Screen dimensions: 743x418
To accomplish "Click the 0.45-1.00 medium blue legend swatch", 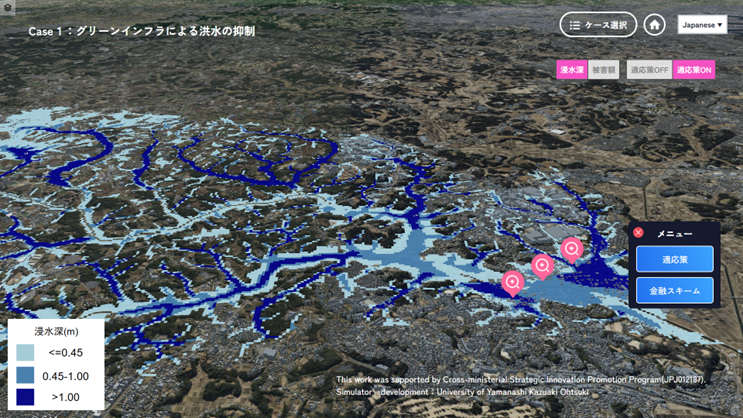I will [25, 375].
